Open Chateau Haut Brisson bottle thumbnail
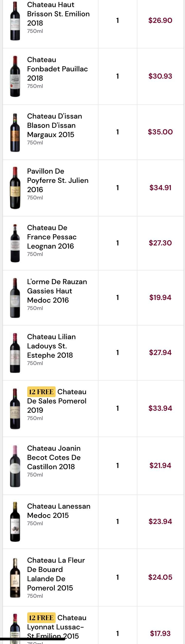The image size is (185, 644). (x=15, y=21)
